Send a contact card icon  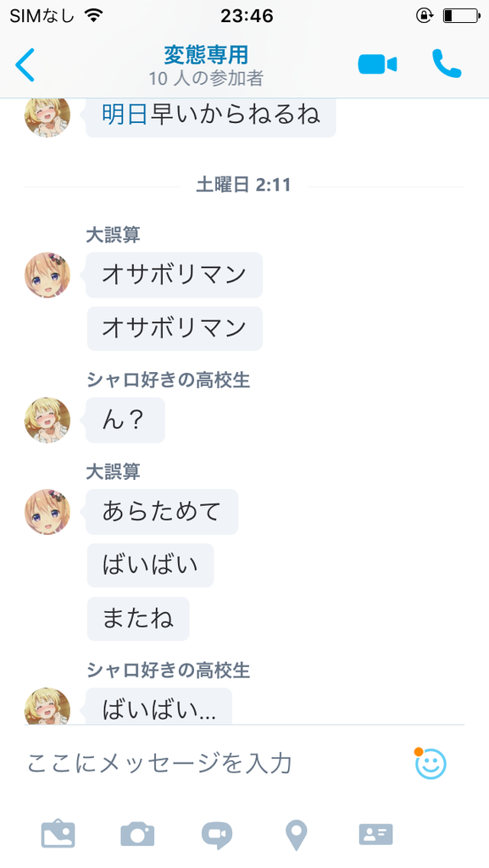tap(376, 835)
